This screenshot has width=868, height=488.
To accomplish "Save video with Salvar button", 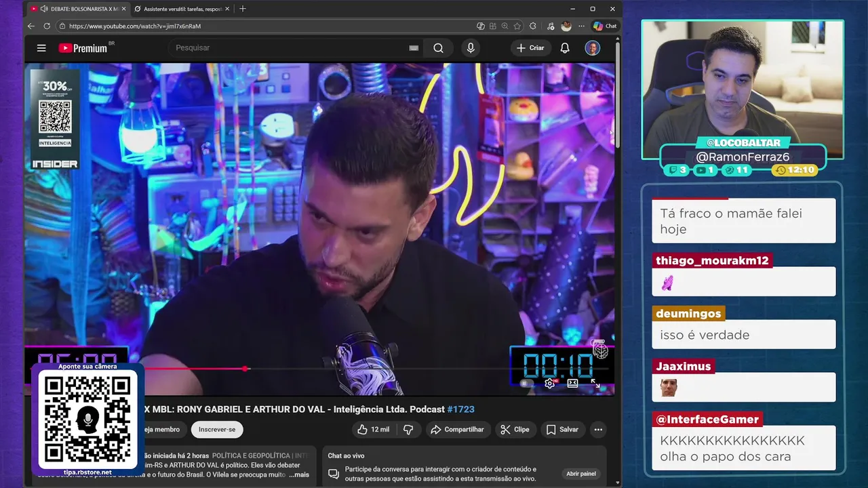I will 562,429.
